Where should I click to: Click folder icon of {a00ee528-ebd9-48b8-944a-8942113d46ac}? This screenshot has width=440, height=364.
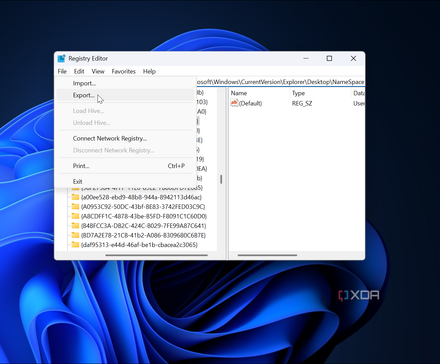[76, 197]
